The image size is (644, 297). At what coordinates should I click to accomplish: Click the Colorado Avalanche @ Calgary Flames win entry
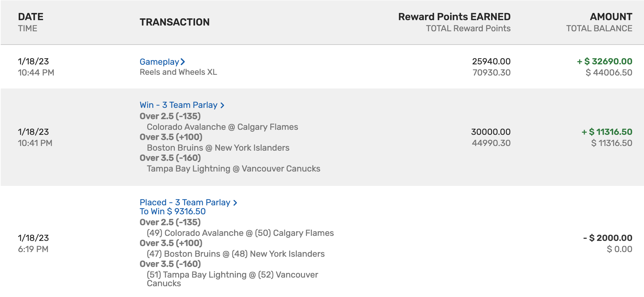pos(222,127)
